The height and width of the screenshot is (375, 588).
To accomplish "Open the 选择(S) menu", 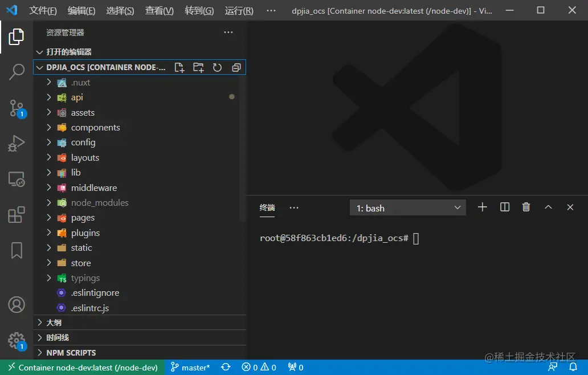I will click(120, 10).
